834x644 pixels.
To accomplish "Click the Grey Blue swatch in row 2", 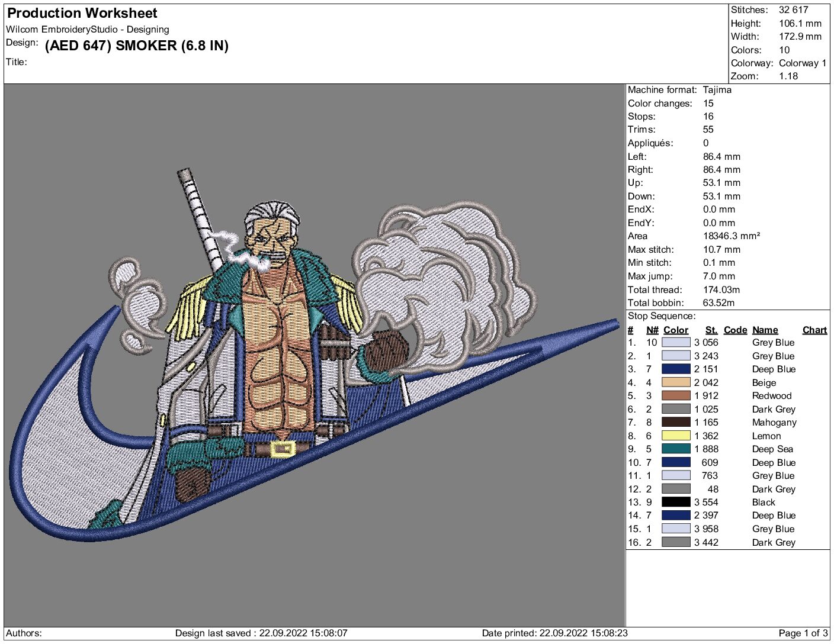I will [676, 356].
